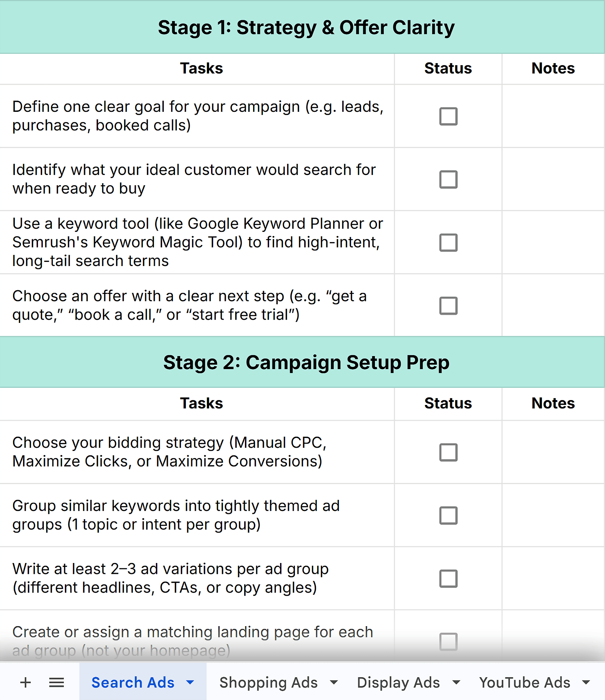Screen dimensions: 605x700
Task: Mark the keyword tool task as done
Action: (448, 243)
